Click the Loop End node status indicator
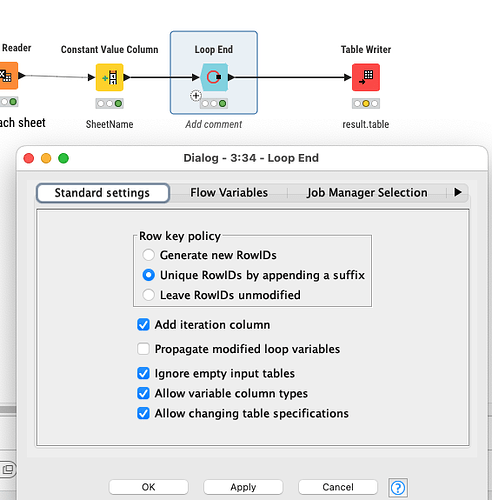Screen dimensions: 492x500 214,104
